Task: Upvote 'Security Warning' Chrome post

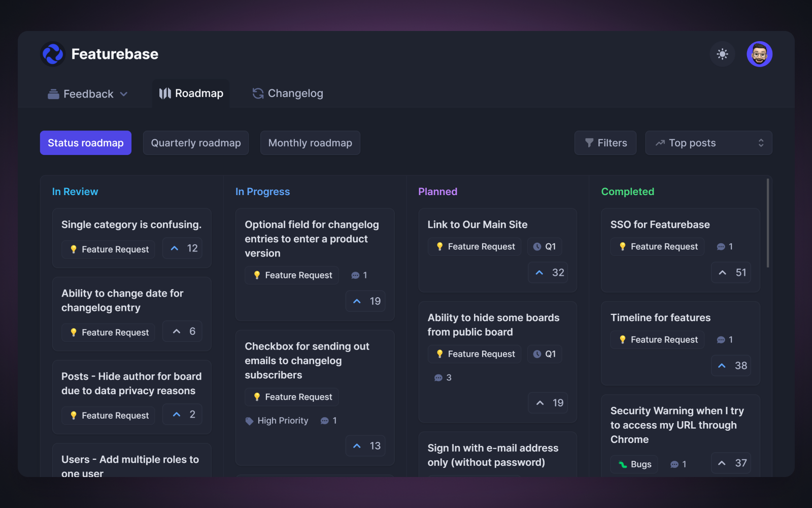Action: click(x=731, y=463)
